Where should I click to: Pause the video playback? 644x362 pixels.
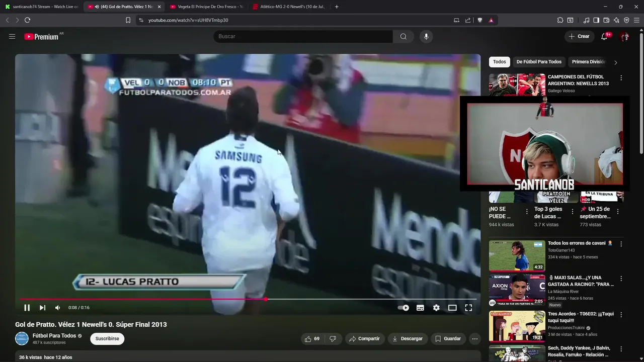pyautogui.click(x=27, y=308)
